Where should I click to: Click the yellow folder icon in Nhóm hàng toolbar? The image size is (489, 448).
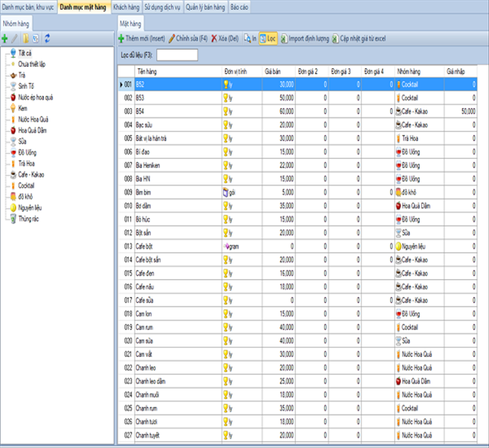point(25,39)
